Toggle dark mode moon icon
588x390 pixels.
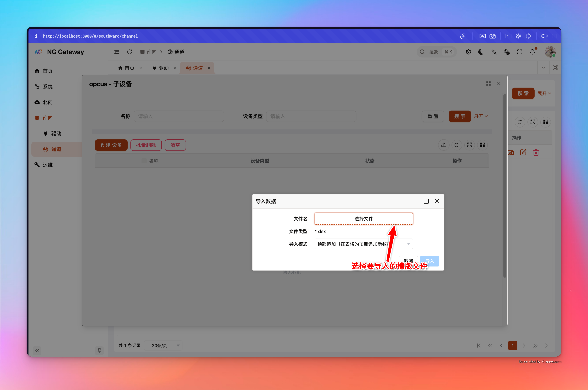click(x=481, y=52)
